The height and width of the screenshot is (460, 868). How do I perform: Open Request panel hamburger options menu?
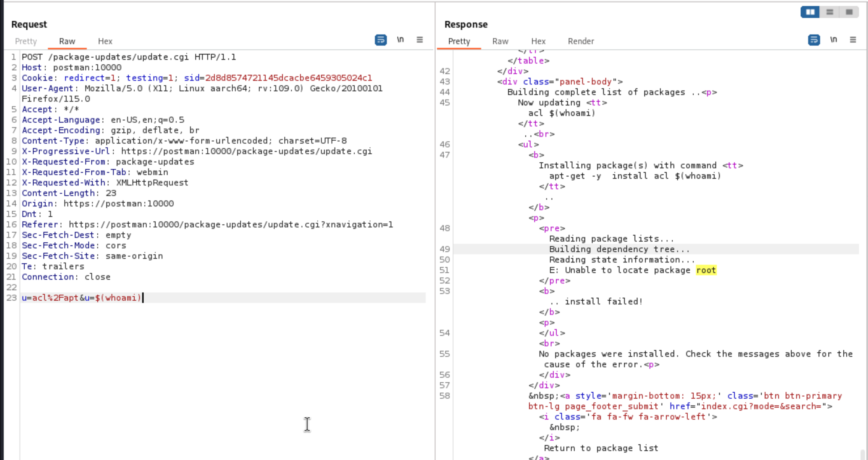419,40
